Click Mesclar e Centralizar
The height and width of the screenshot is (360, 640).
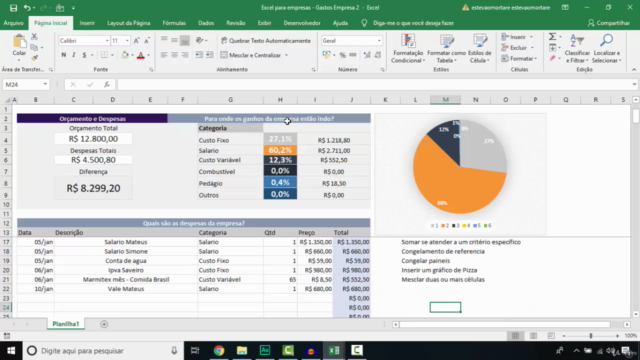251,55
